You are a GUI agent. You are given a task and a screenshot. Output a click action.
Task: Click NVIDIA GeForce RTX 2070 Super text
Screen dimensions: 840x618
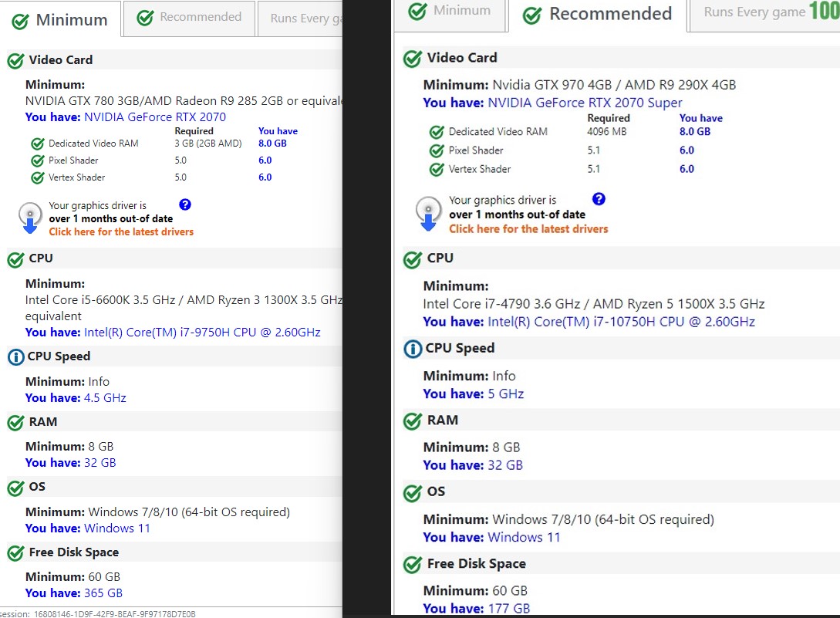click(585, 103)
